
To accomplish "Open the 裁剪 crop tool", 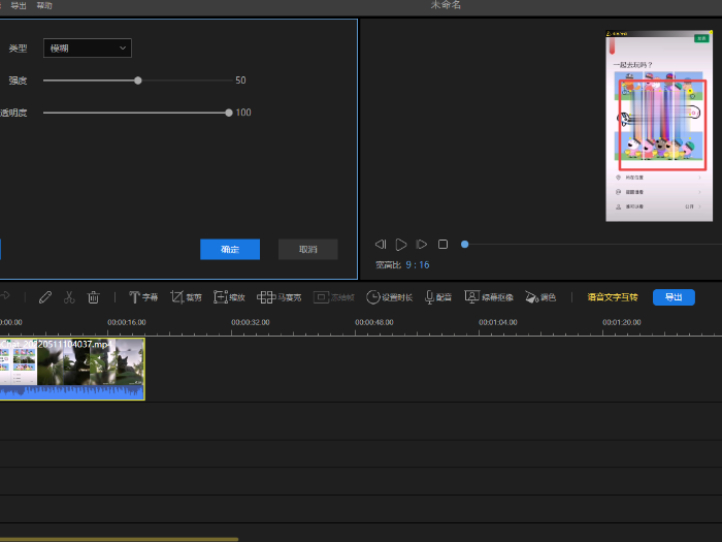I will [x=186, y=297].
